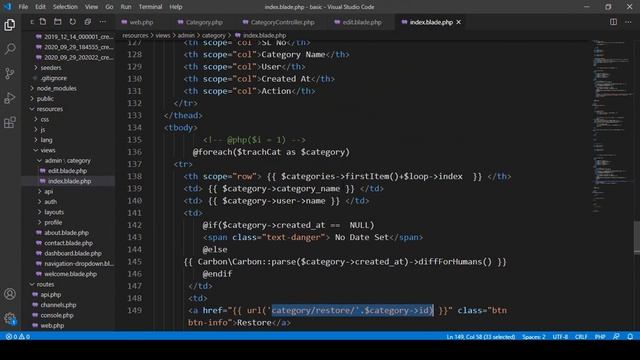Image resolution: width=640 pixels, height=360 pixels.
Task: Refresh the explorer file tree
Action: coord(73,22)
